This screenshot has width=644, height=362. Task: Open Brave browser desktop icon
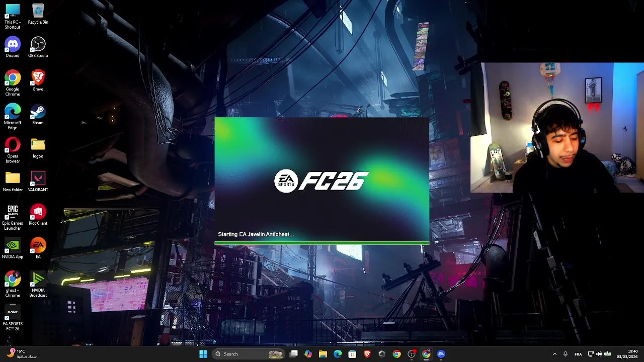pos(38,81)
